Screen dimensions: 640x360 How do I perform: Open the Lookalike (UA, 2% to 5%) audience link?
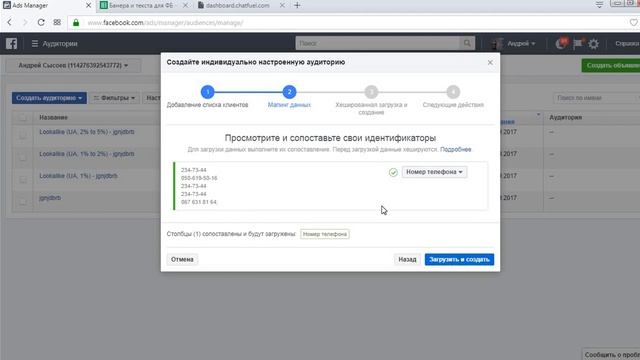[87, 132]
